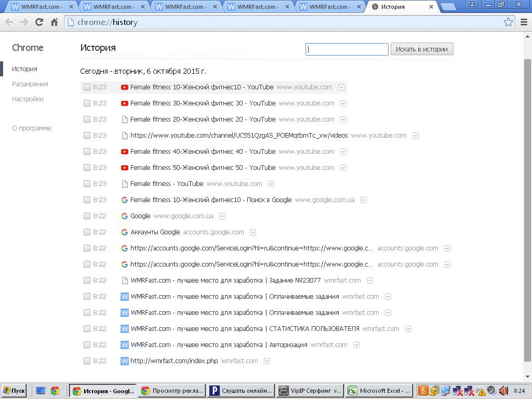Open Chrome from taskbar quick launch
The image size is (532, 399).
click(x=55, y=391)
